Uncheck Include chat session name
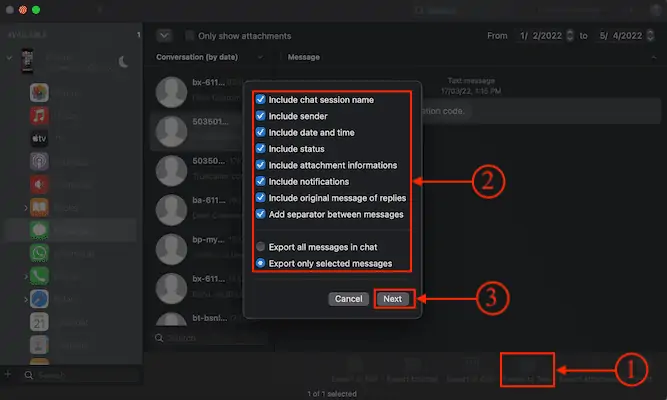This screenshot has height=400, width=667. [x=261, y=99]
